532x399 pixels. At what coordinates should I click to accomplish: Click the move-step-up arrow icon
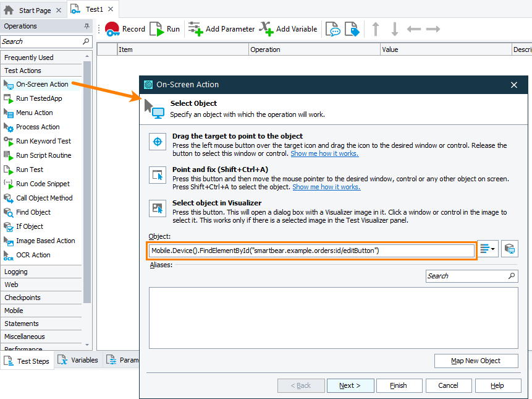click(x=376, y=28)
